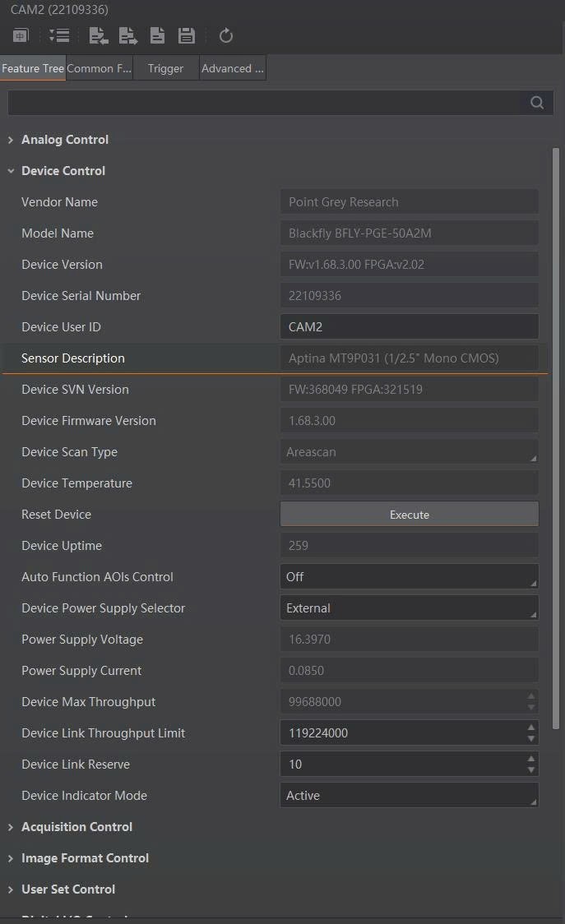This screenshot has height=924, width=565.
Task: Click the magnifier search icon
Action: tap(537, 103)
